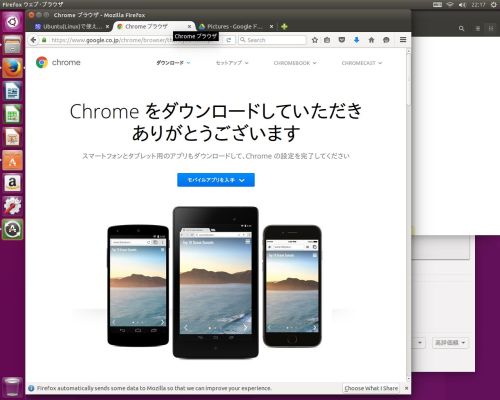500x400 pixels.
Task: Click the info icon in notification bar
Action: click(31, 388)
